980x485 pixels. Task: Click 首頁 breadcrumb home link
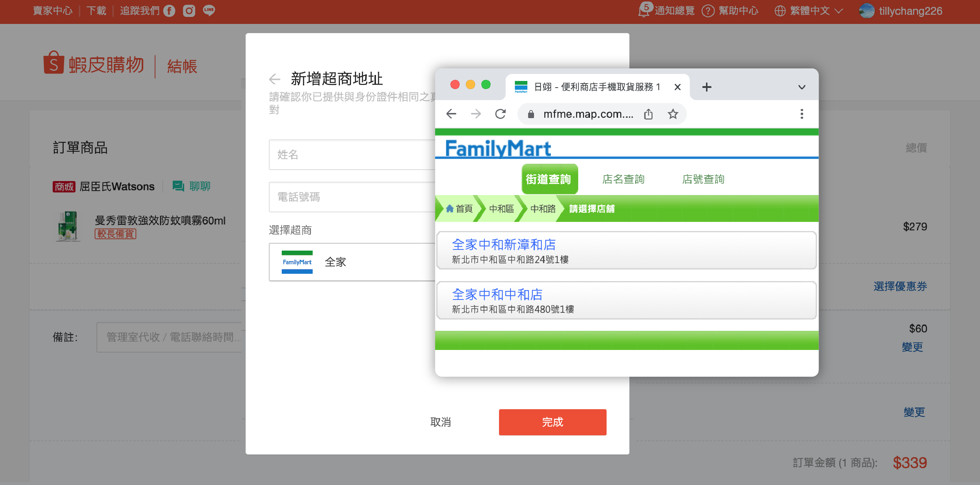[459, 209]
